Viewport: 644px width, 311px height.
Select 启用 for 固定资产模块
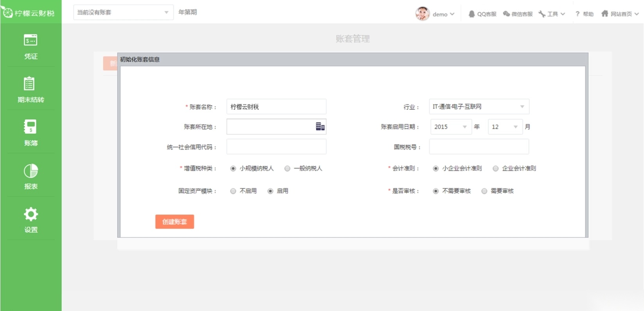(270, 191)
